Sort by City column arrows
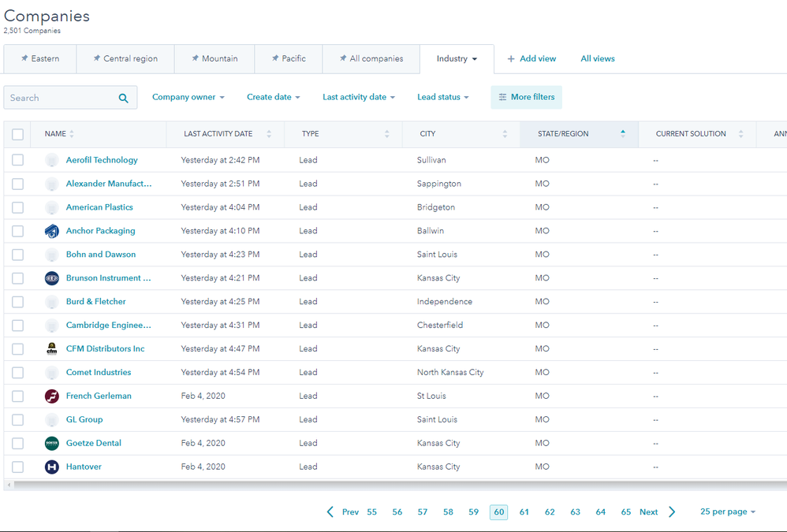 [505, 134]
